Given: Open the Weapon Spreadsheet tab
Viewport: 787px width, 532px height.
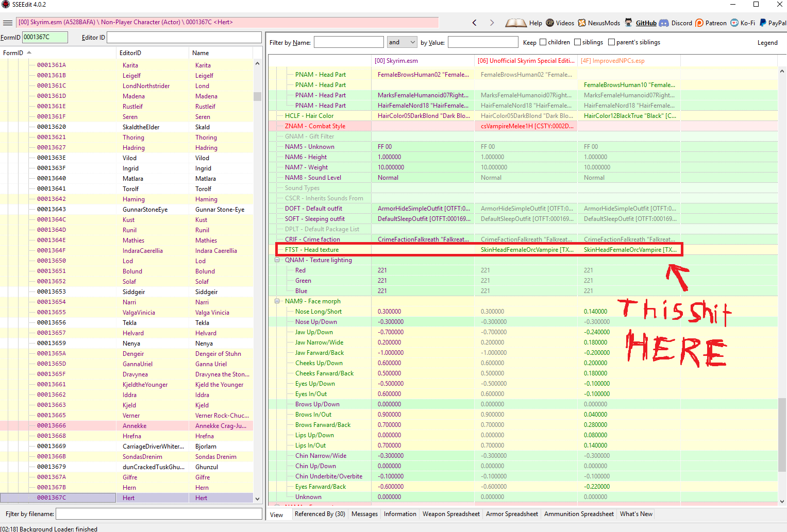Looking at the screenshot, I should 451,514.
